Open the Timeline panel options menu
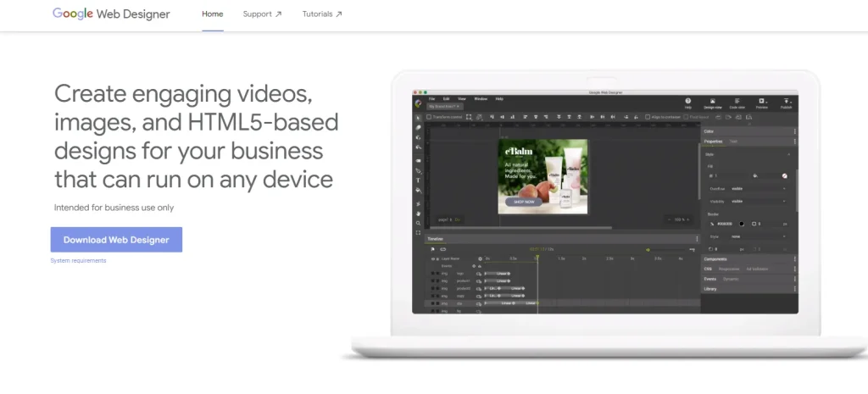 tap(697, 238)
